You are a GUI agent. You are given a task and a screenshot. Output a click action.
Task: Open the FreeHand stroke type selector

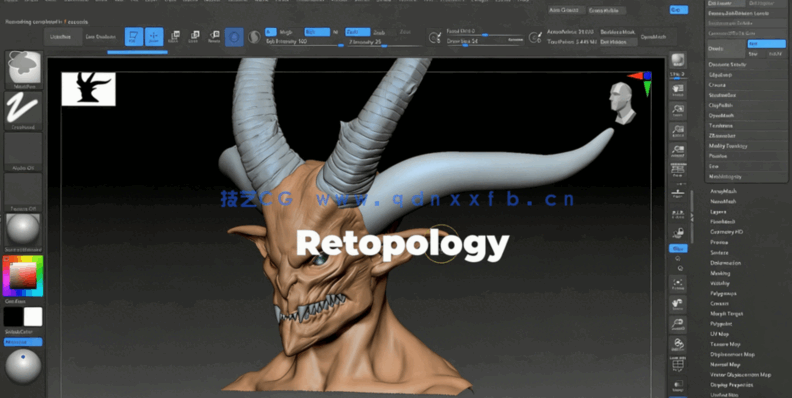click(x=23, y=111)
